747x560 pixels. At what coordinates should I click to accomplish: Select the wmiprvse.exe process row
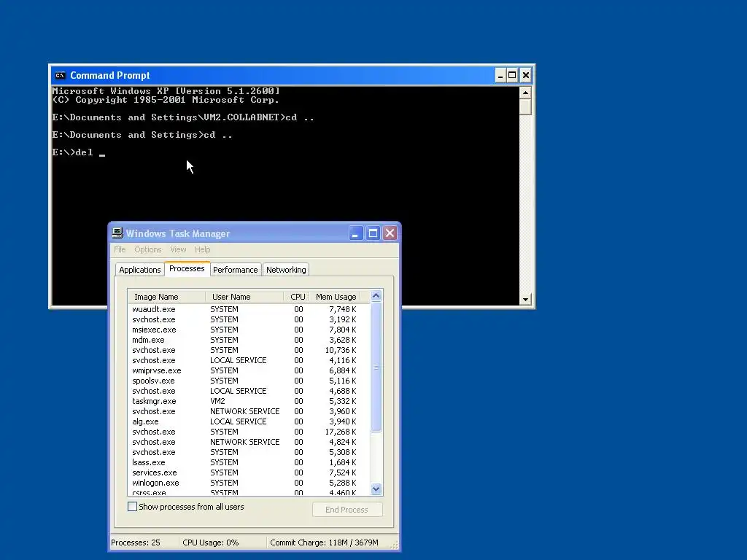(x=249, y=370)
